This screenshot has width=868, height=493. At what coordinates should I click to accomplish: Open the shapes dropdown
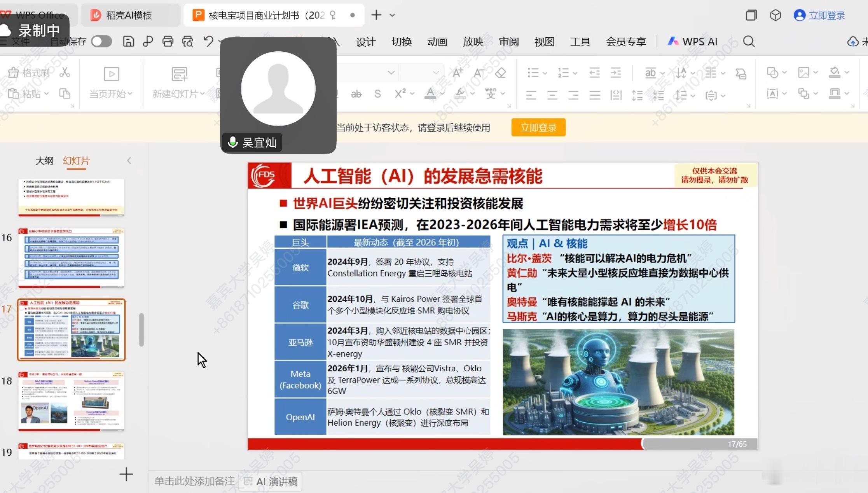(776, 72)
